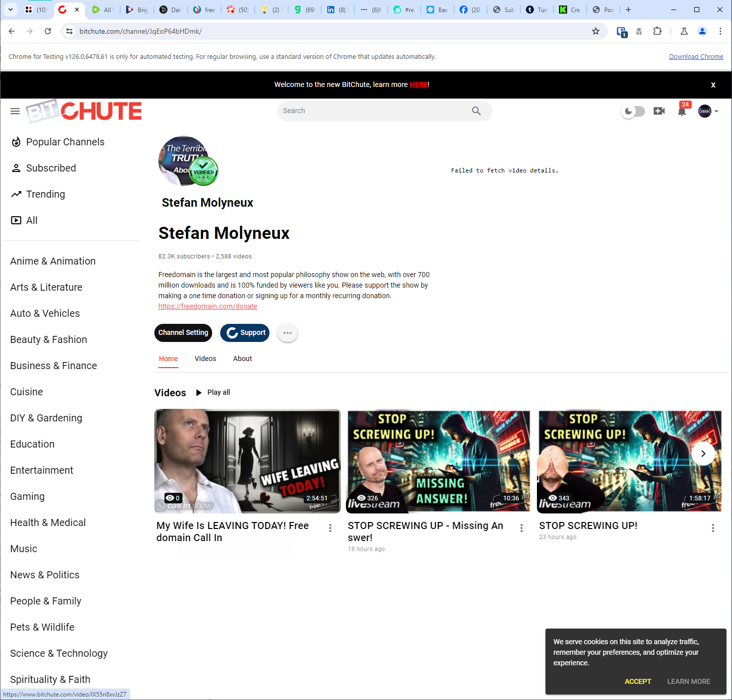Open options menu for 'STOP SCREWING UP!' video
The width and height of the screenshot is (732, 700).
[713, 528]
